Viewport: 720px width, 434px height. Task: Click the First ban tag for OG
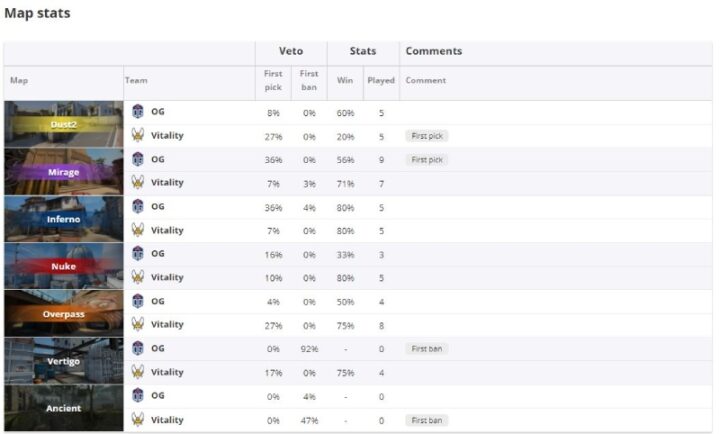point(427,349)
